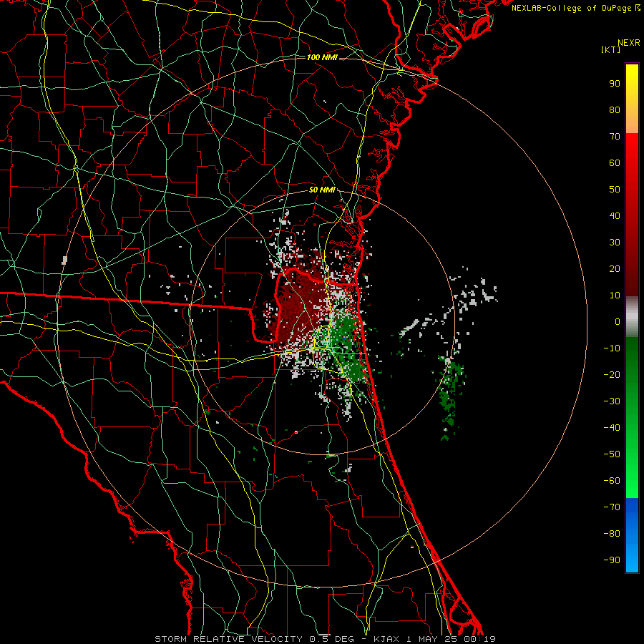Screen dimensions: 644x644
Task: Select the 0 value on the velocity scale
Action: point(618,321)
